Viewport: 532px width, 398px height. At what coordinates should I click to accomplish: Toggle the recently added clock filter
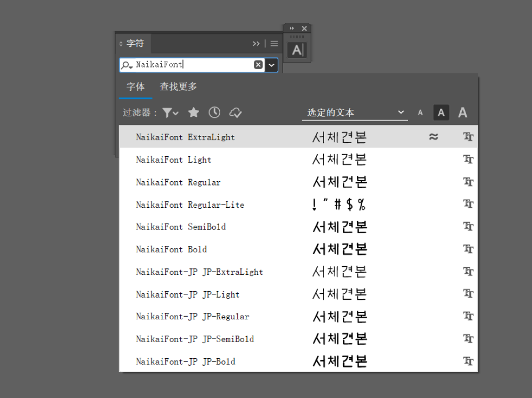214,112
